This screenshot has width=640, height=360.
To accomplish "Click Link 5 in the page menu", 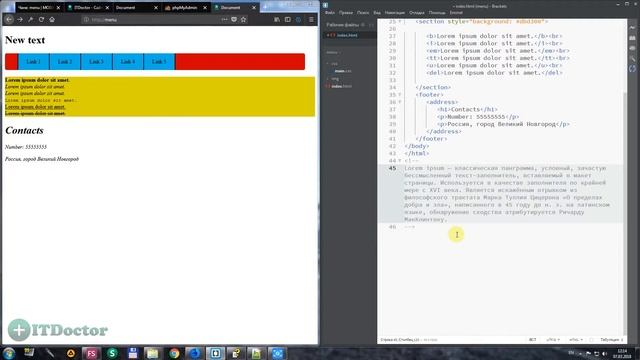I will [x=159, y=62].
